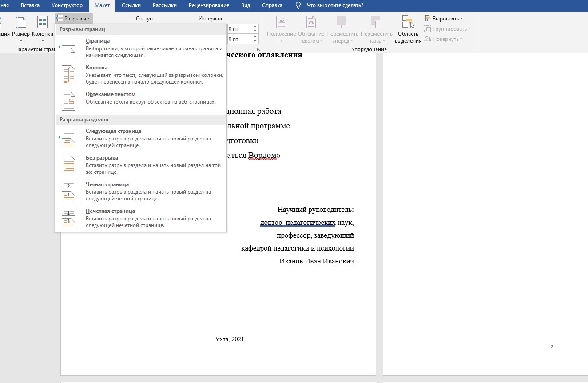Expand the Колонки columns dropdown
This screenshot has width=588, height=383.
pos(43,29)
